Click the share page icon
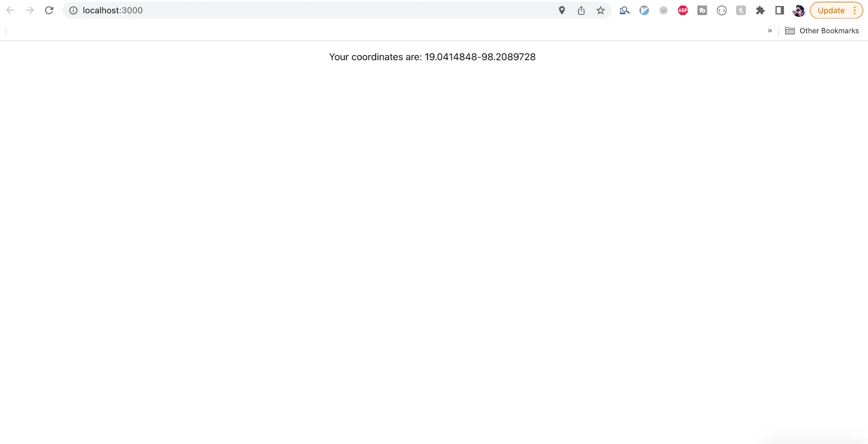 581,10
